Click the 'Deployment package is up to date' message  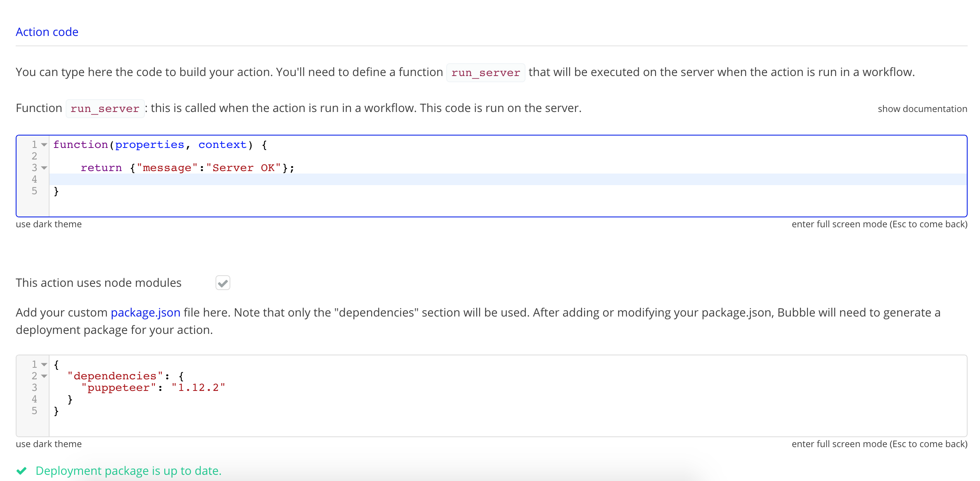tap(128, 471)
